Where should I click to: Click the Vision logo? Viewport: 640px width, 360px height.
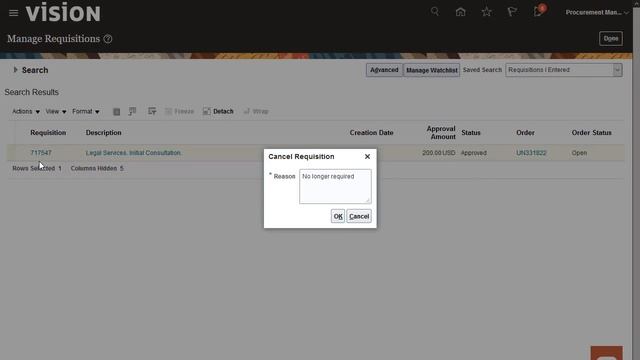tap(63, 12)
